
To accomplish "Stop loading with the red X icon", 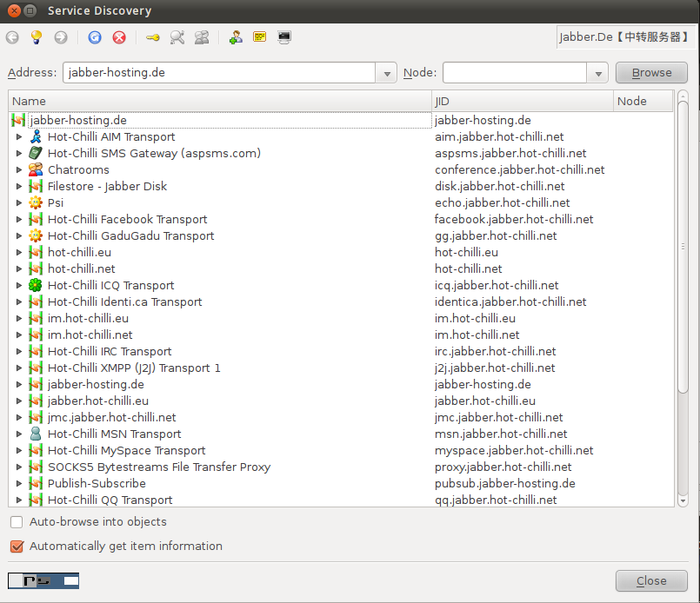I will [x=119, y=37].
